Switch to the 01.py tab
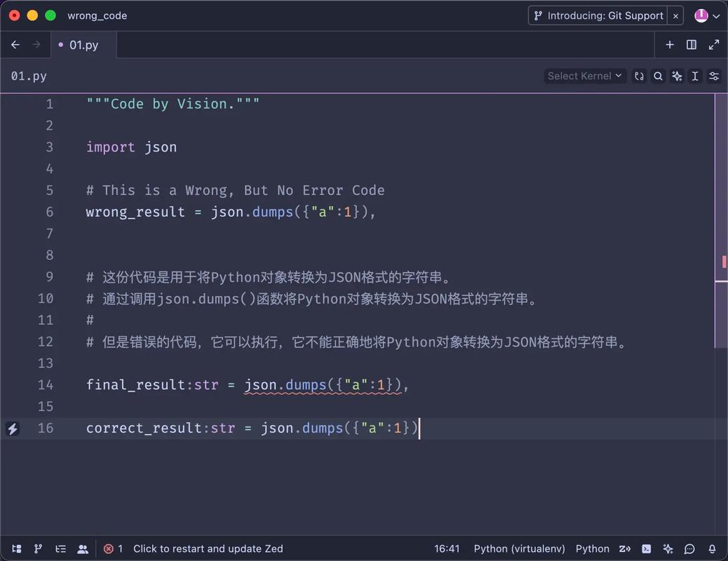 pos(83,45)
